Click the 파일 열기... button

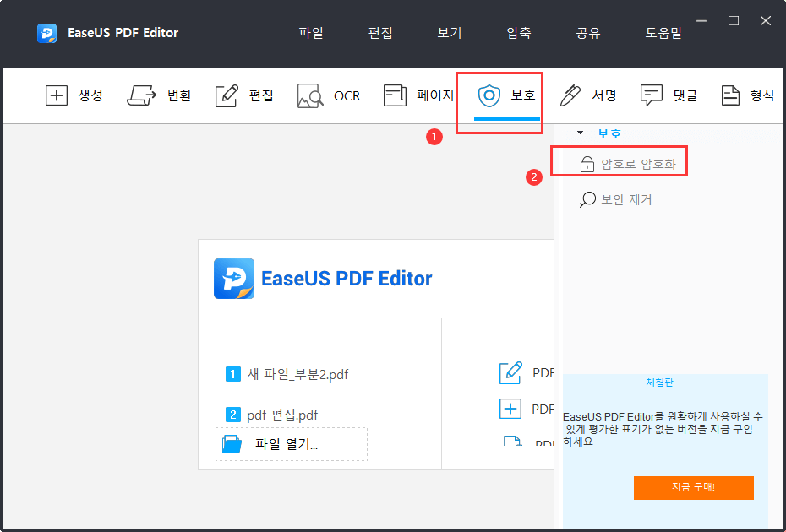pyautogui.click(x=292, y=444)
